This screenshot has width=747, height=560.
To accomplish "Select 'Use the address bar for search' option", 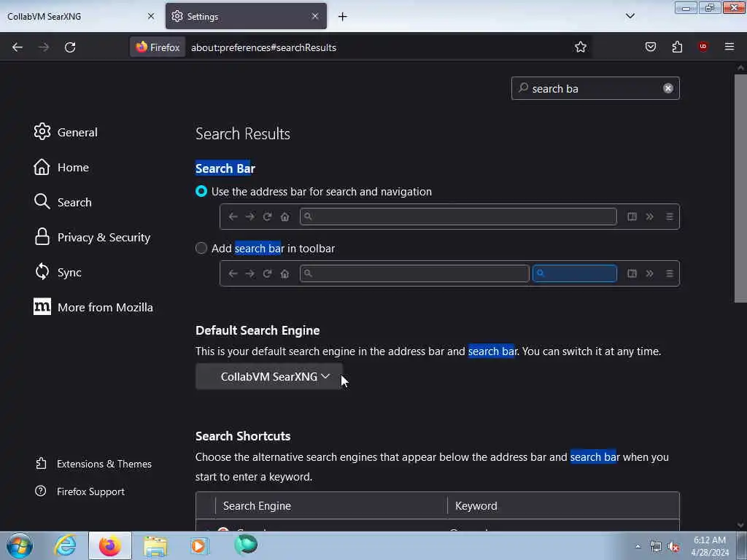I will (x=201, y=192).
